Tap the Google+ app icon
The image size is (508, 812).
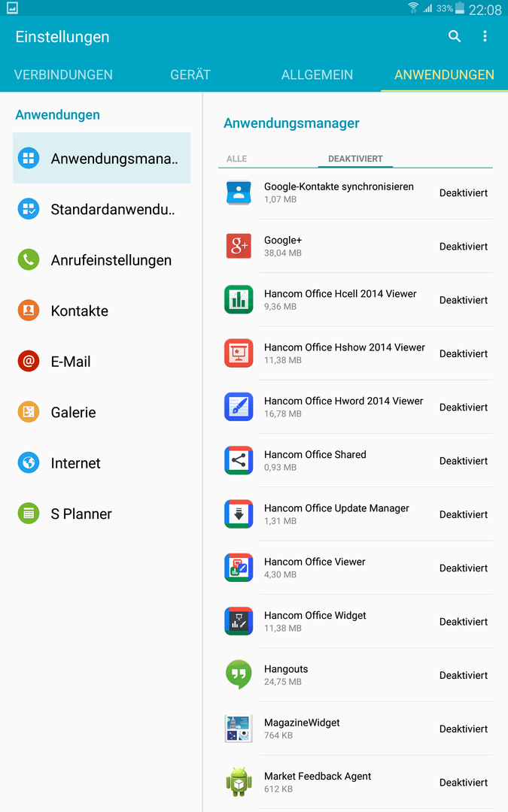[x=239, y=246]
